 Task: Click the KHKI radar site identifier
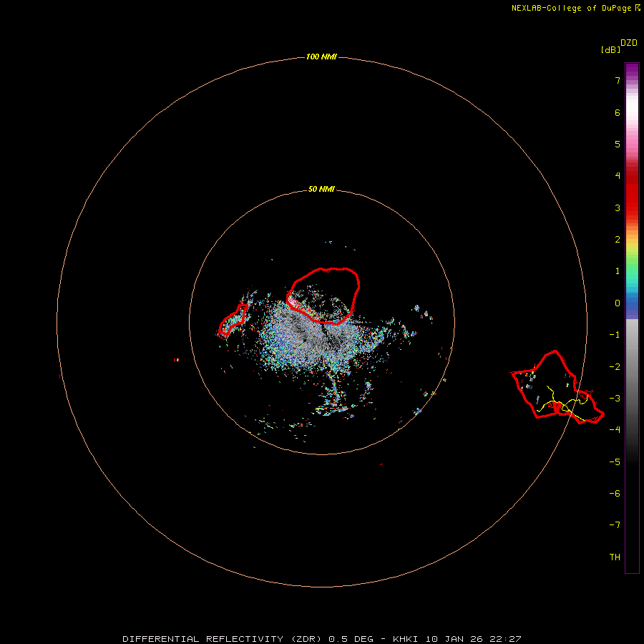click(406, 639)
